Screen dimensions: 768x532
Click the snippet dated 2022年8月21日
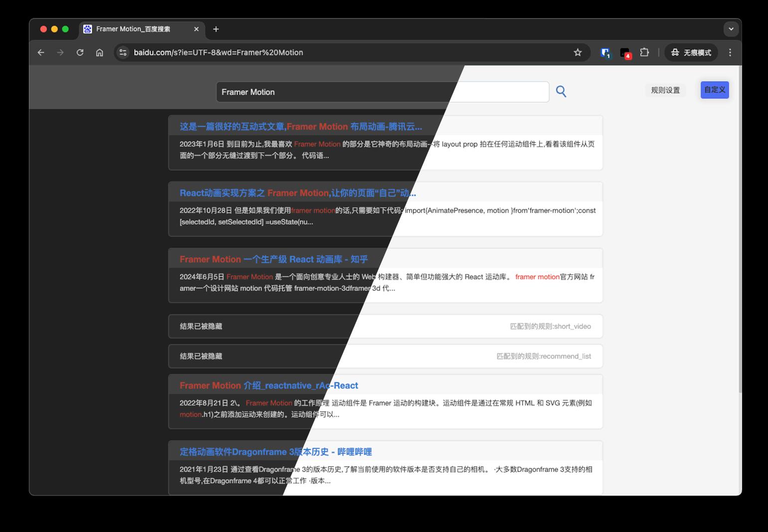coord(385,408)
